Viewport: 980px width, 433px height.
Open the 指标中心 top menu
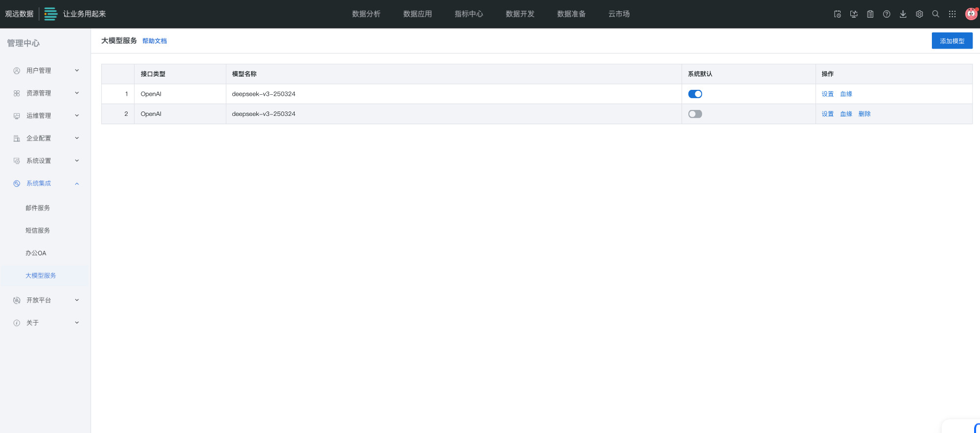click(468, 14)
